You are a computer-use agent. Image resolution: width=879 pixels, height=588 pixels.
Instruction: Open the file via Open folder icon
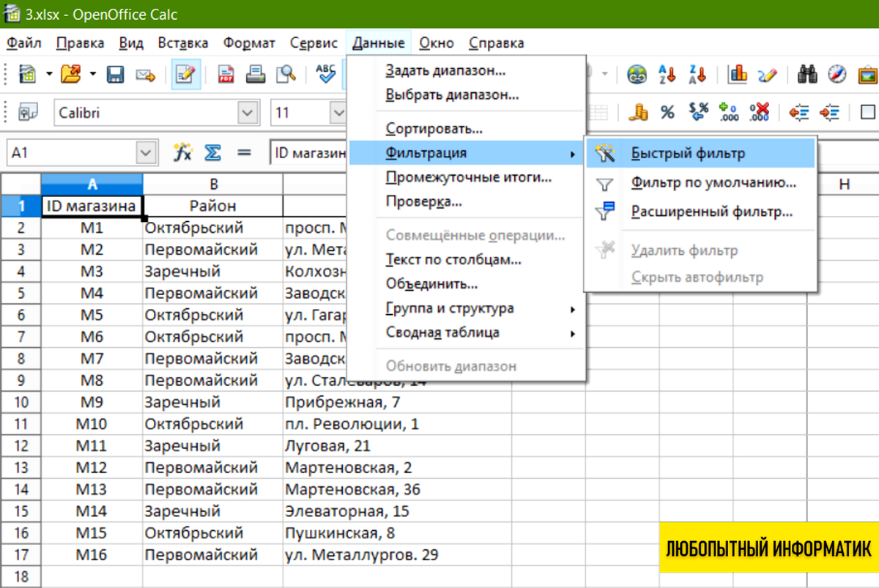point(71,74)
